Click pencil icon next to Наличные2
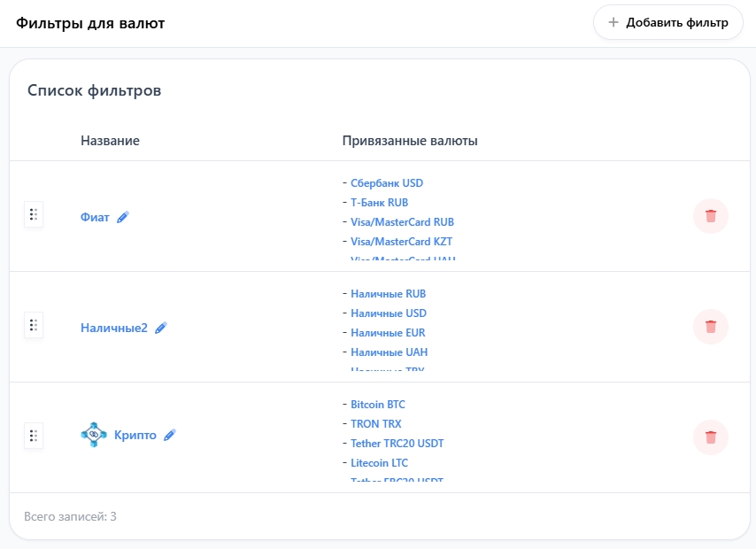Screen dimensions: 756x549 pos(161,328)
